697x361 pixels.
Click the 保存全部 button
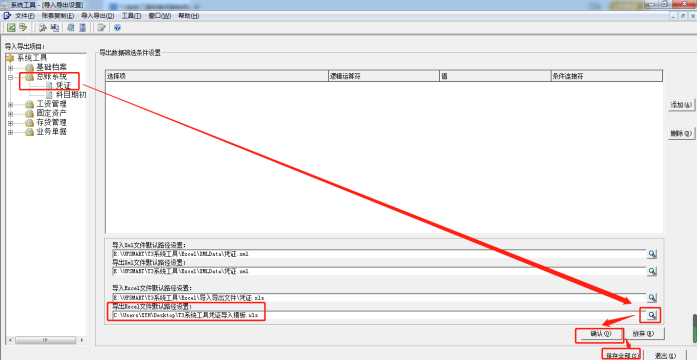pos(621,355)
